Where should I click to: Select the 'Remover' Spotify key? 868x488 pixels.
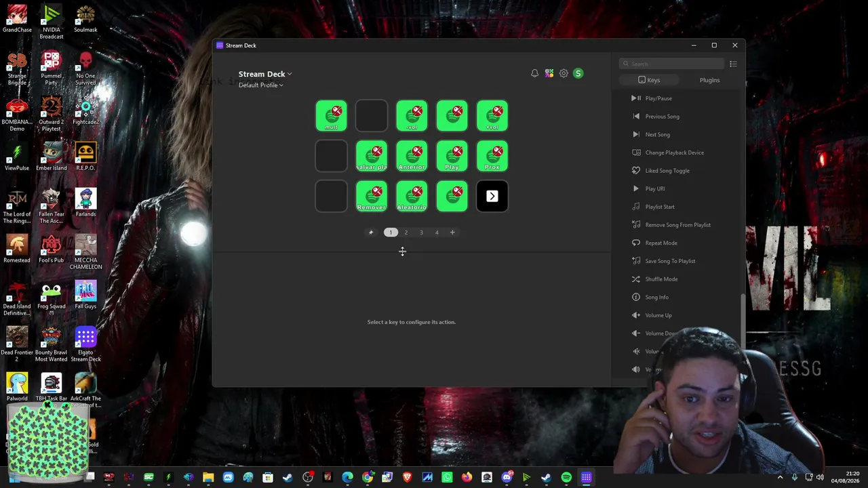tap(372, 197)
